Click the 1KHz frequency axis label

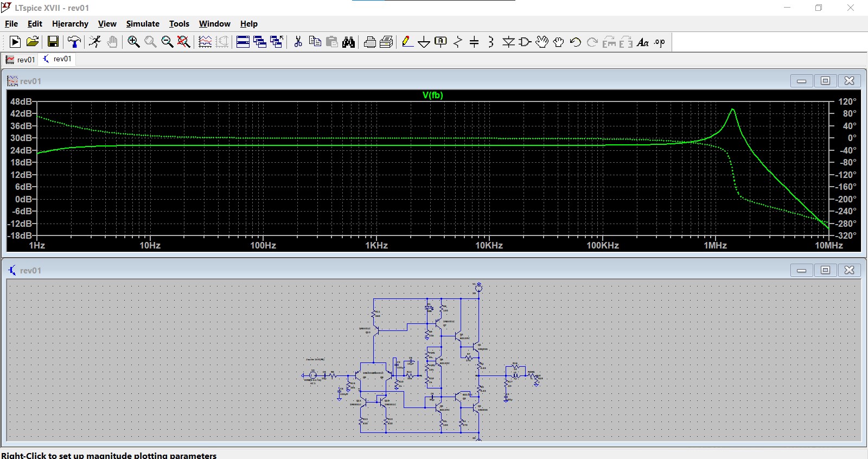coord(376,245)
